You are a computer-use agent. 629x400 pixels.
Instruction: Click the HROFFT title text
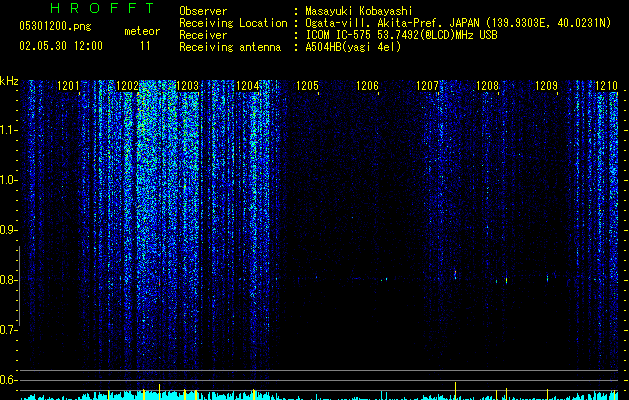click(x=103, y=8)
